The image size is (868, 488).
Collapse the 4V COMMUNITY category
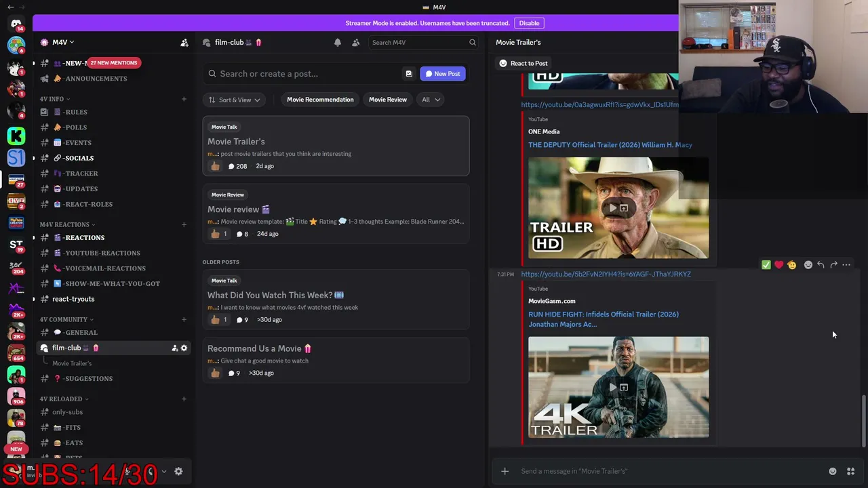coord(66,319)
